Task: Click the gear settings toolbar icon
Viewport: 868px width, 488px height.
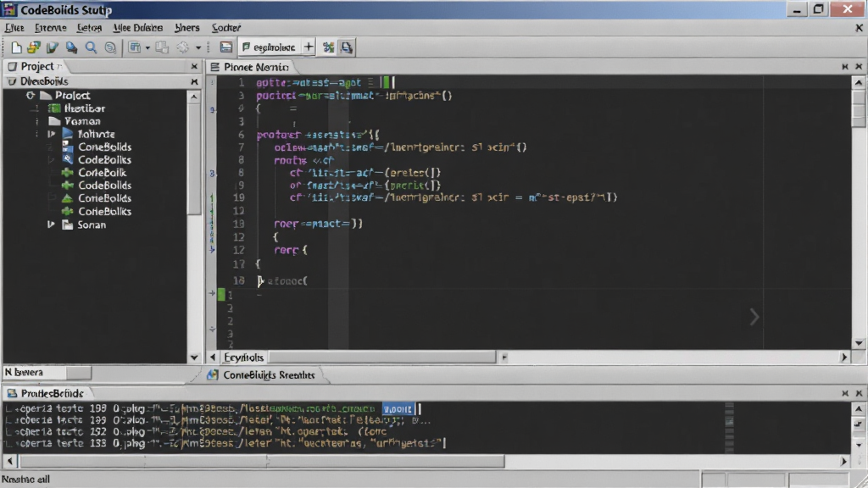Action: point(183,47)
